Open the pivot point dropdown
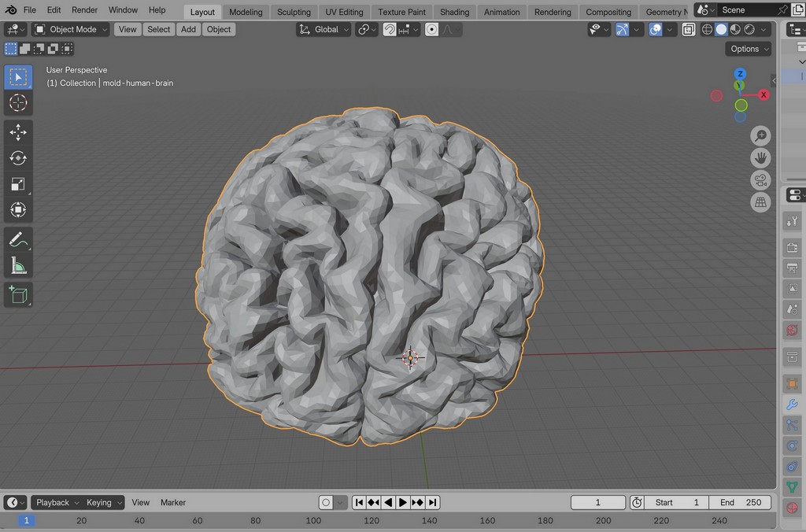Screen dimensions: 806x532 367,29
